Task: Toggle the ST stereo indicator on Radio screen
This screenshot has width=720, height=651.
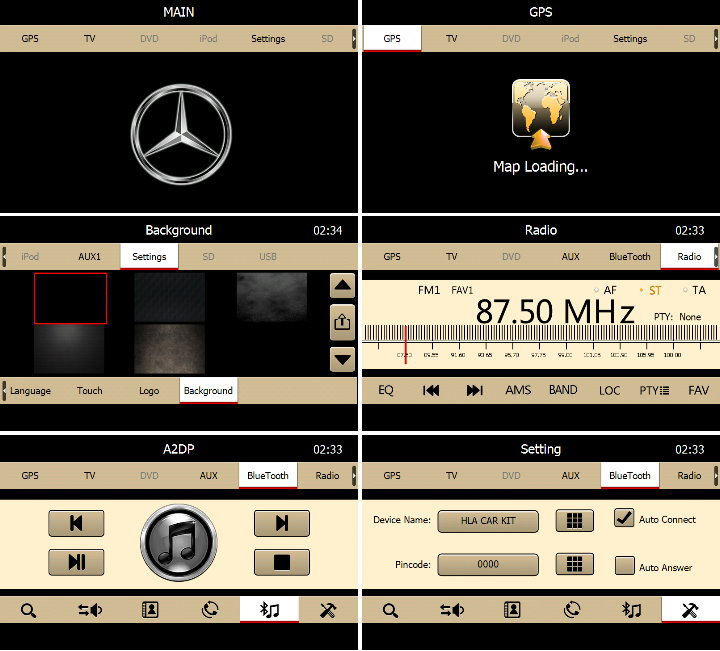Action: point(650,290)
